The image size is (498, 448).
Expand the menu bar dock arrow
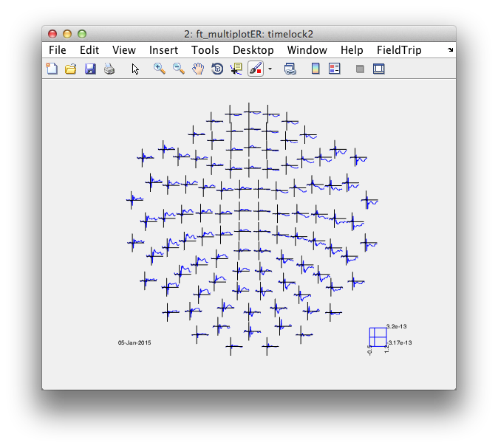click(x=451, y=49)
